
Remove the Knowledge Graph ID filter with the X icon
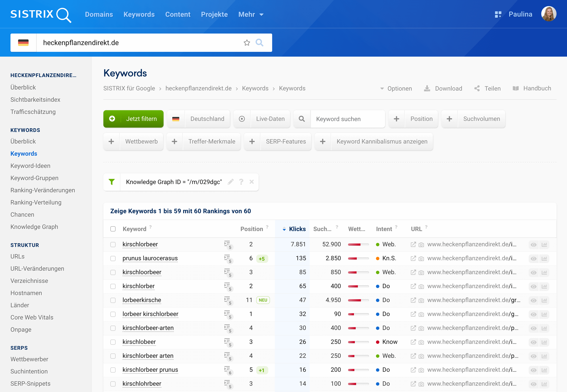tap(251, 182)
